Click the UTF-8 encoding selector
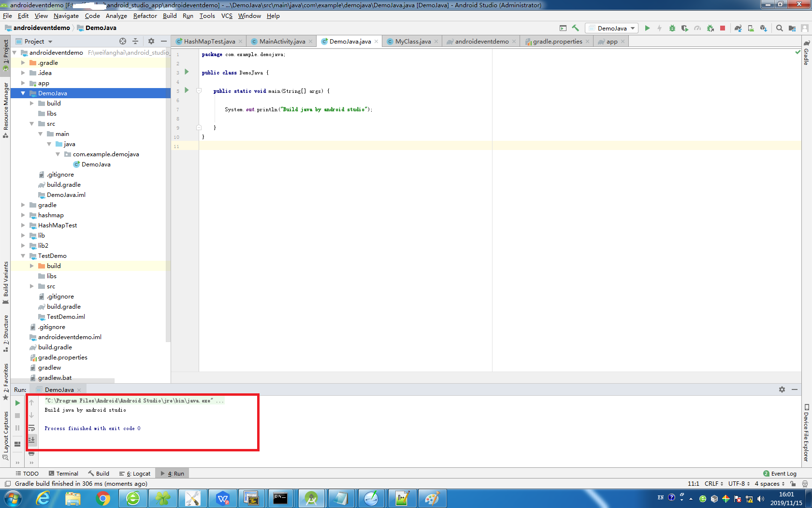 (x=739, y=483)
